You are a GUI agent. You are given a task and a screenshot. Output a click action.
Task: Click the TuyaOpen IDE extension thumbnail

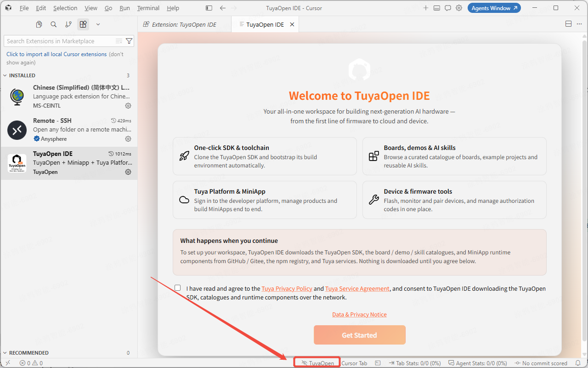[17, 163]
